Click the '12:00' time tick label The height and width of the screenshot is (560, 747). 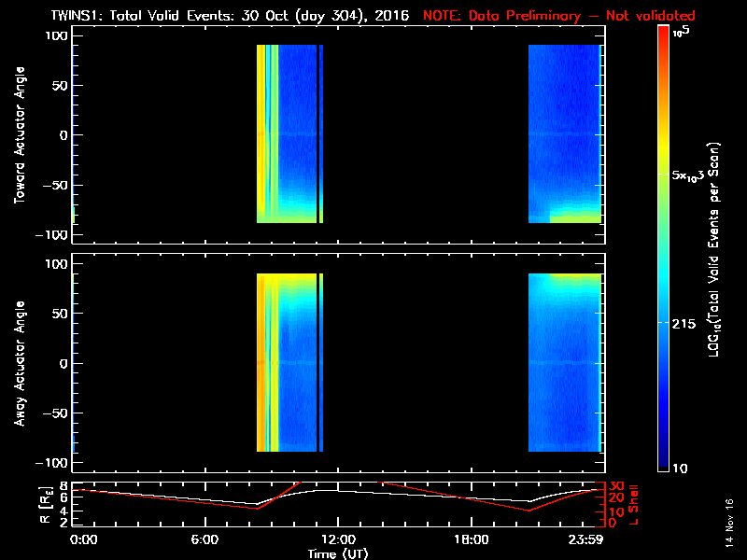[x=338, y=539]
